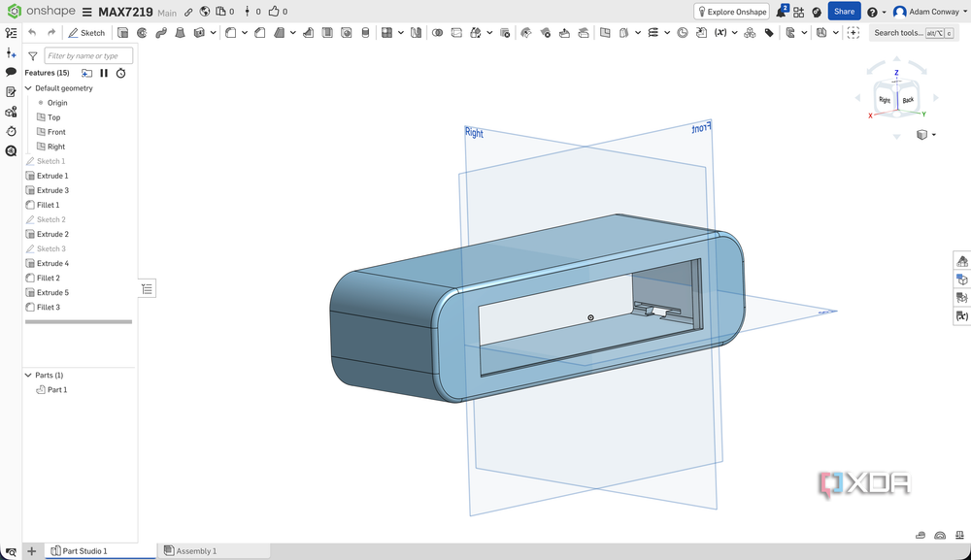Screen dimensions: 971x560
Task: Select the Sweep tool
Action: coord(161,33)
